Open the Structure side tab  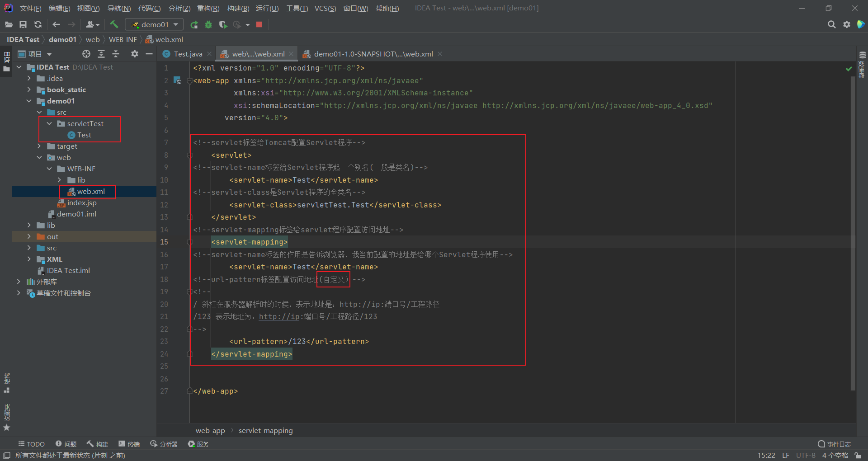coord(6,382)
